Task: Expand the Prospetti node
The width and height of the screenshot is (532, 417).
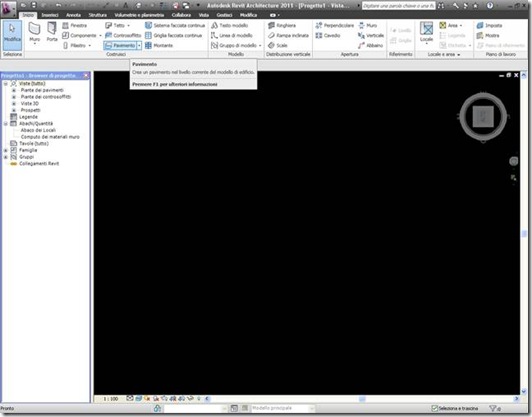Action: point(14,110)
